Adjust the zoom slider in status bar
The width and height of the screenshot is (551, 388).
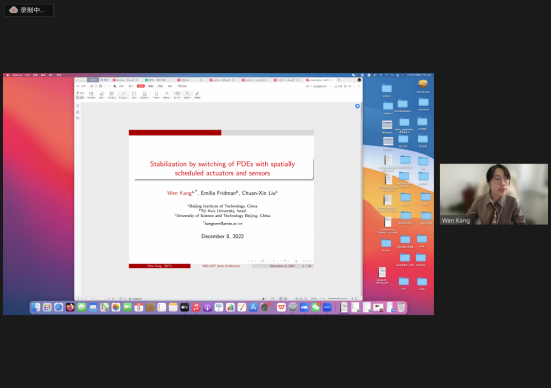(338, 298)
